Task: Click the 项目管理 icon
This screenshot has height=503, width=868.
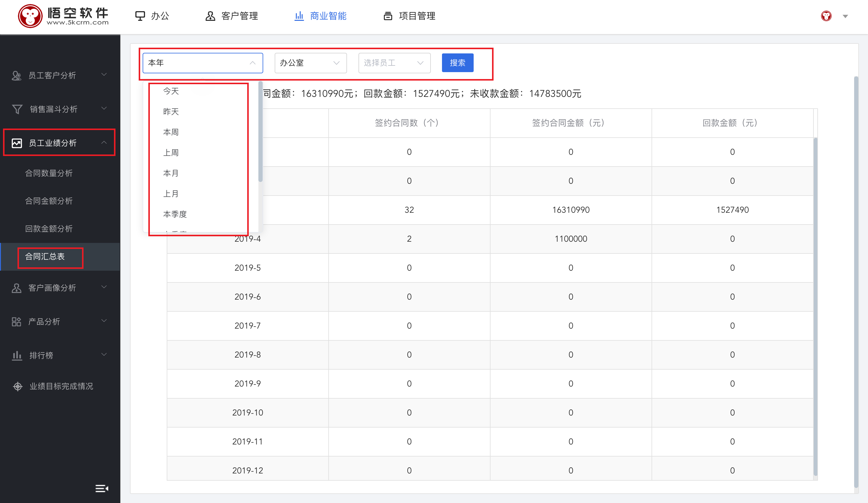Action: (388, 16)
